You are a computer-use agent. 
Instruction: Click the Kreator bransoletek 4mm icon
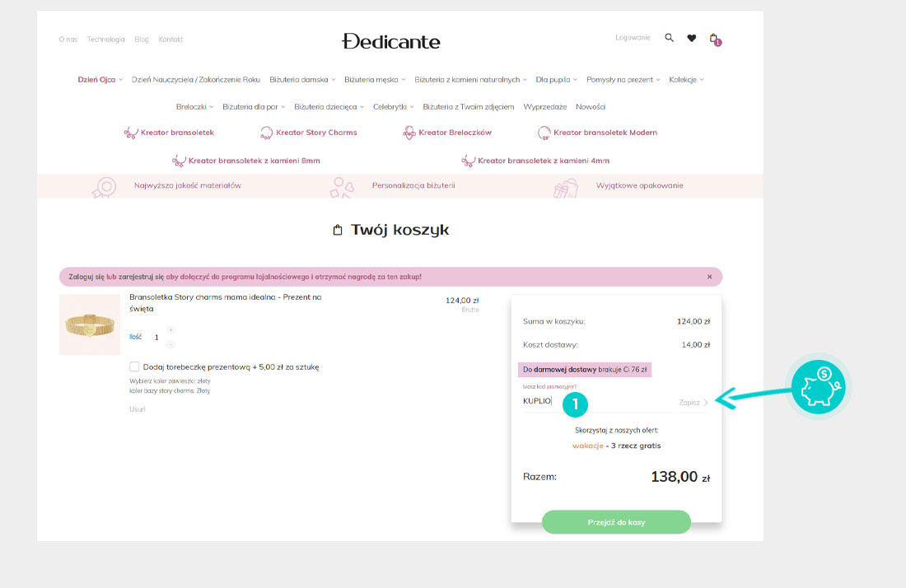(468, 161)
